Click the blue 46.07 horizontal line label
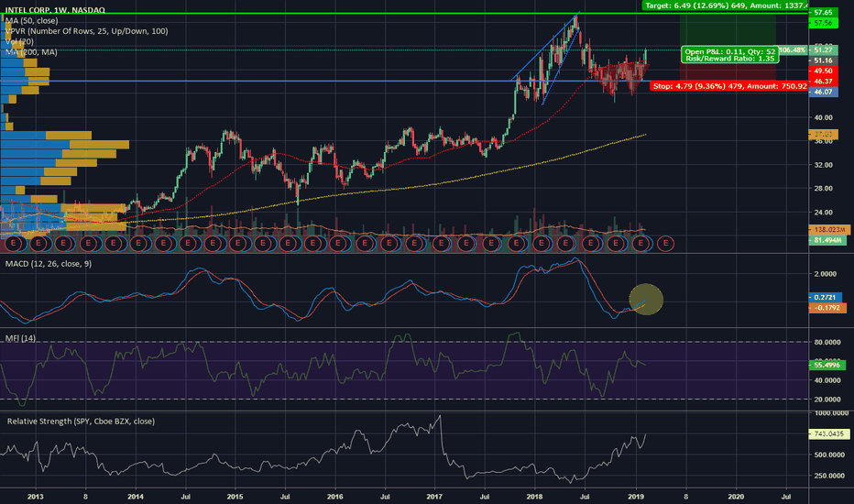The height and width of the screenshot is (504, 854). [x=823, y=92]
